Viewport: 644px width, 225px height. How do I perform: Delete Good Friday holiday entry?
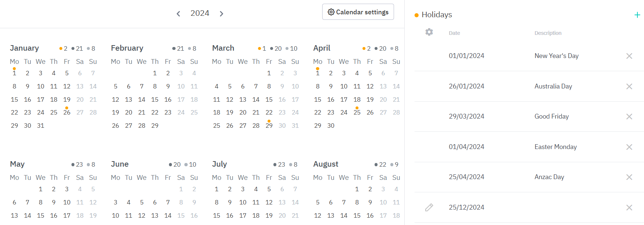(629, 117)
